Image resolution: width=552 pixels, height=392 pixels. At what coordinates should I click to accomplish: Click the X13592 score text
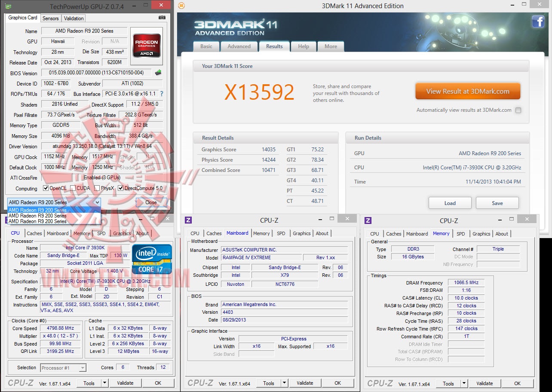pyautogui.click(x=260, y=92)
